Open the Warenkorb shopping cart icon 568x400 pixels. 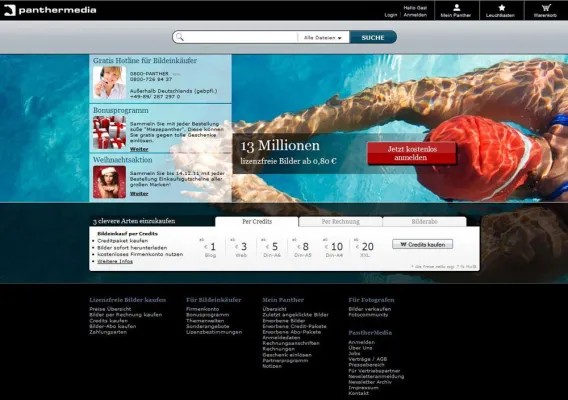coord(546,8)
